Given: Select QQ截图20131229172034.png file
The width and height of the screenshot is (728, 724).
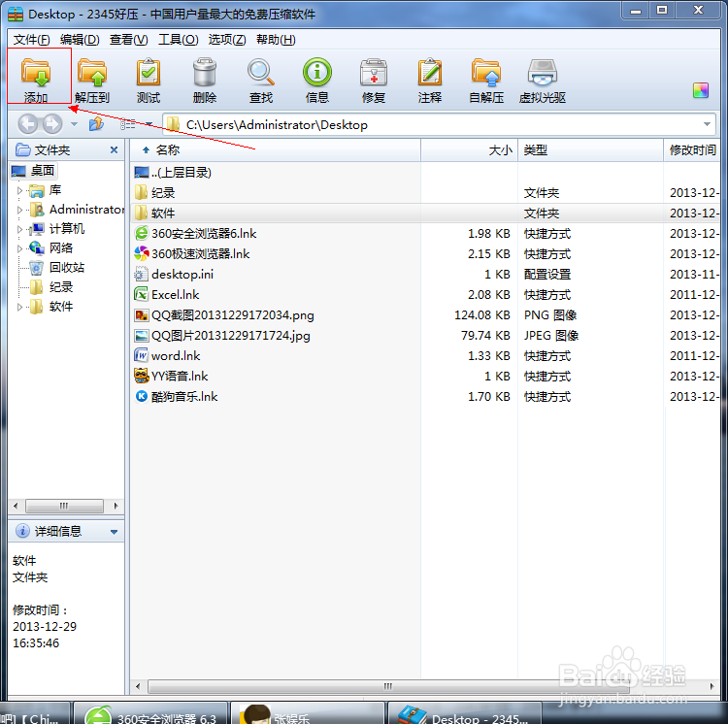Looking at the screenshot, I should tap(425, 315).
